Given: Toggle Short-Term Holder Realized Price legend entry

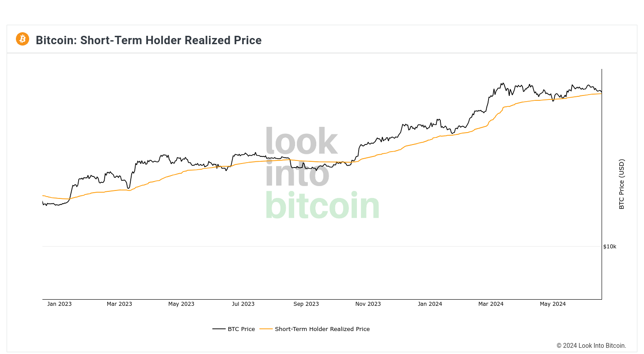Looking at the screenshot, I should click(314, 329).
